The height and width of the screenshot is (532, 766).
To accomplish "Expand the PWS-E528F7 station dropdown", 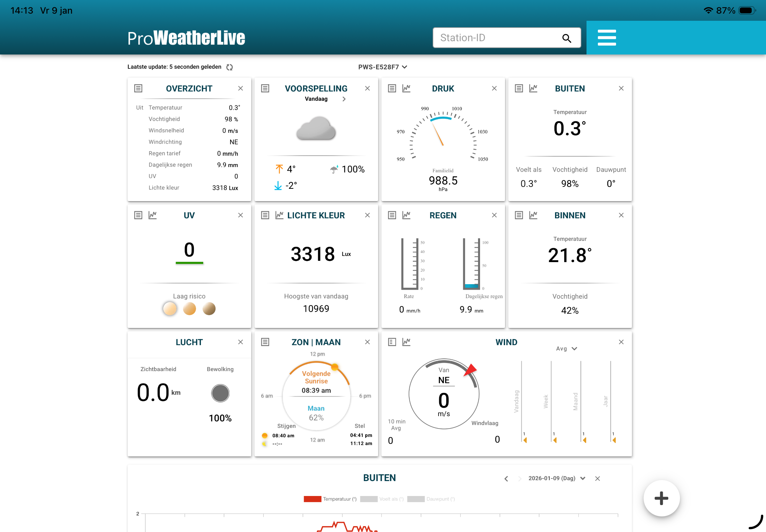I will coord(382,67).
